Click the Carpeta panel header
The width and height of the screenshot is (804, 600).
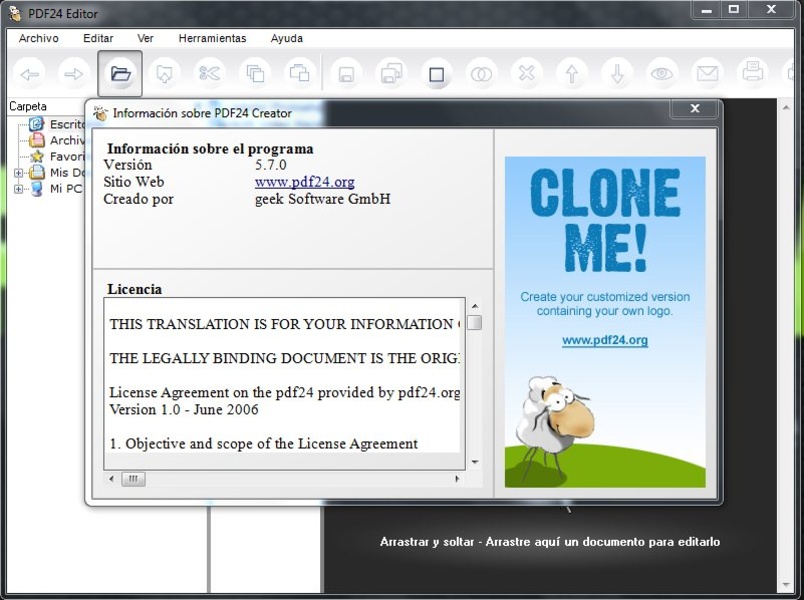point(28,107)
